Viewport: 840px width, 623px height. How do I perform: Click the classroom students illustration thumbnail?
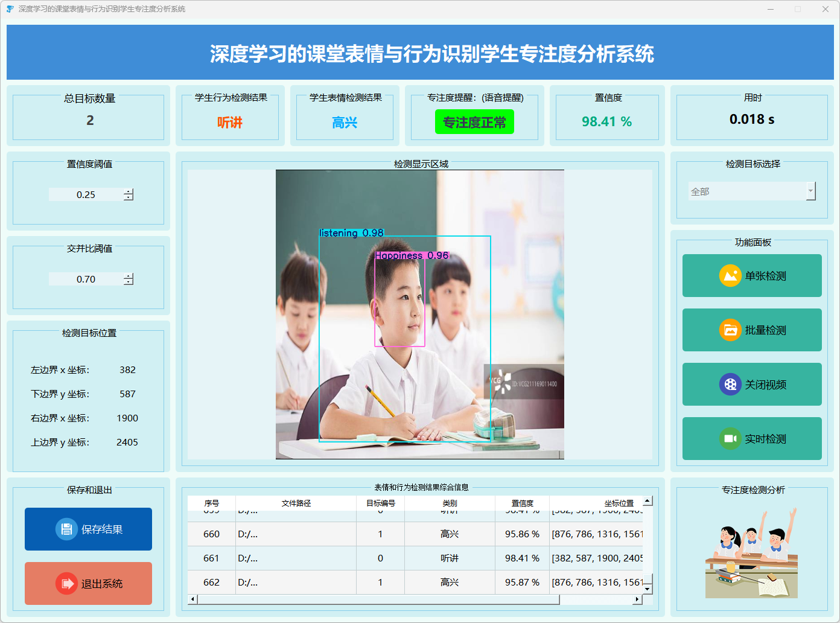click(751, 554)
